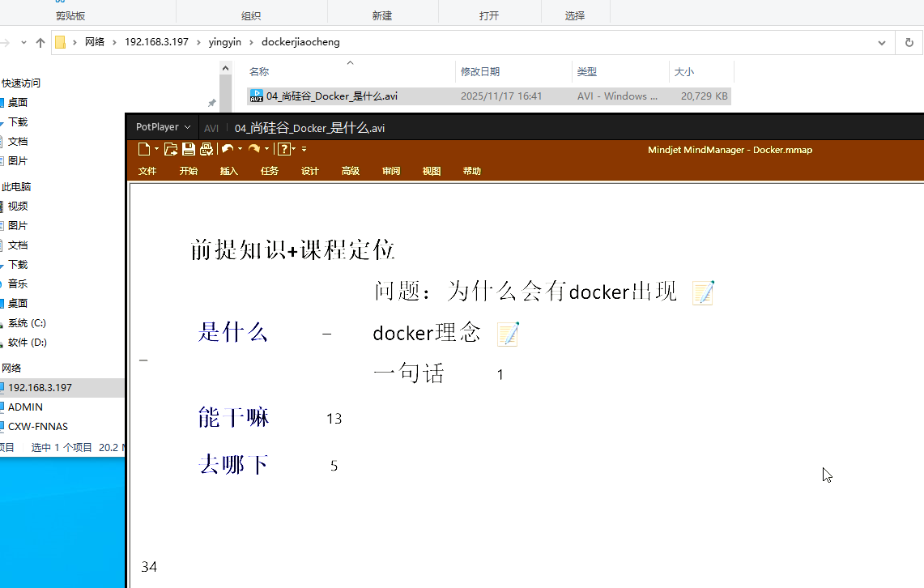Click the Undo arrow icon

point(228,149)
